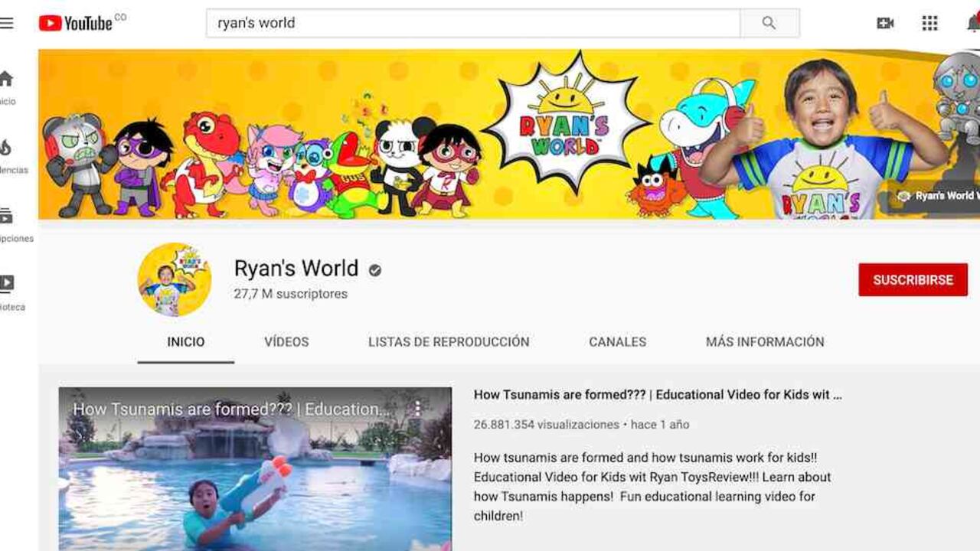Switch to the VÍDEOS tab
The image size is (980, 551).
coord(286,342)
